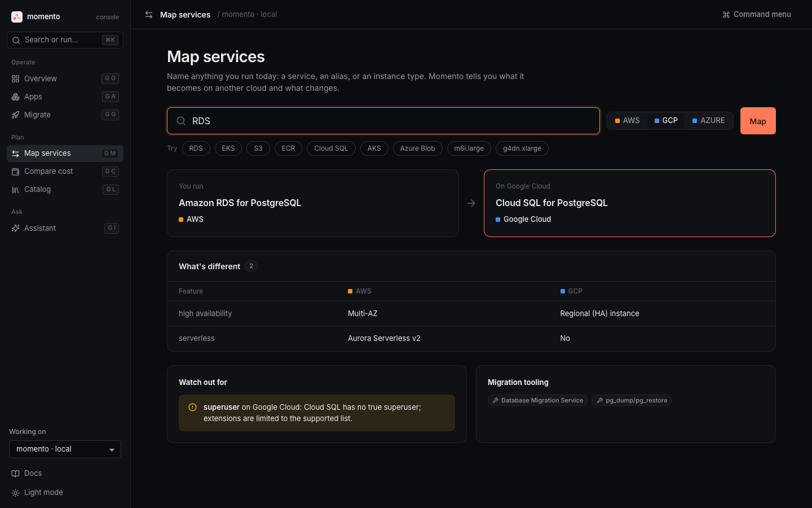Image resolution: width=812 pixels, height=508 pixels.
Task: Toggle Light mode in sidebar
Action: pyautogui.click(x=65, y=493)
